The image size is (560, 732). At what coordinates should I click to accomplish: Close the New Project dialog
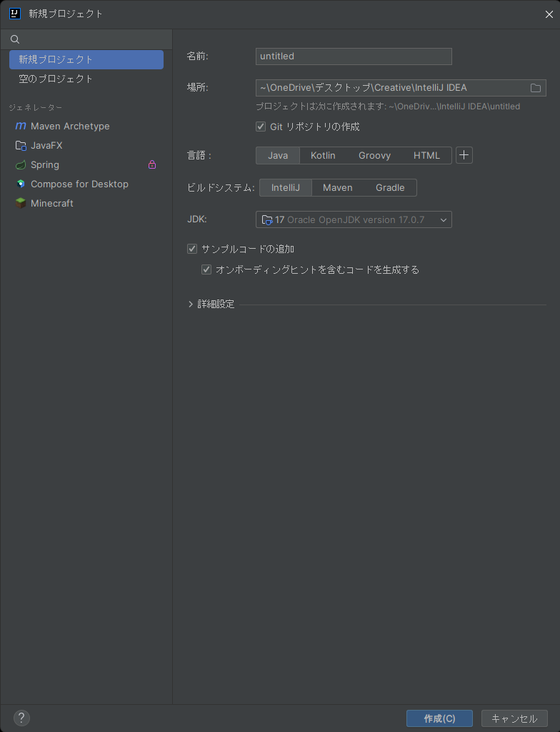click(549, 14)
